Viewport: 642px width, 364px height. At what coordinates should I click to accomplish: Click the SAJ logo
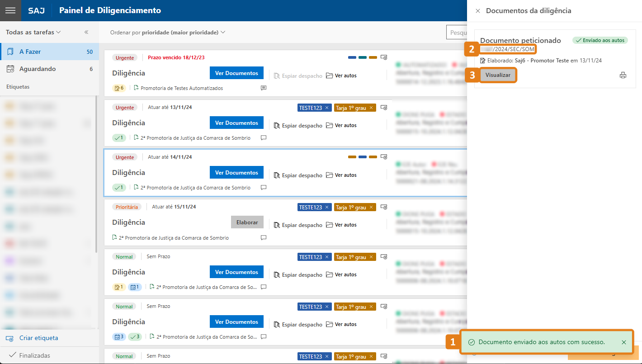tap(36, 10)
